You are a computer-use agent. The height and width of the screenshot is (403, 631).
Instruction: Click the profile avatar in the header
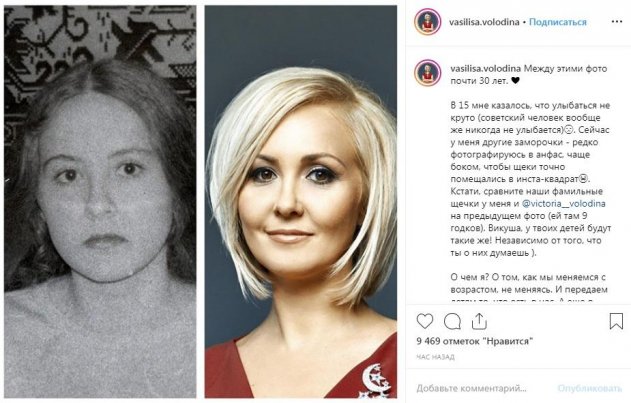(x=428, y=22)
